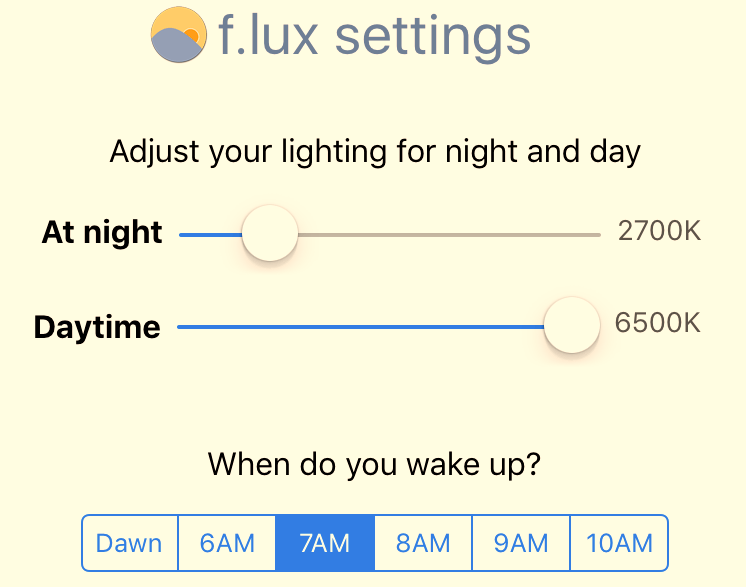Click the Daytime slider handle
This screenshot has width=746, height=587.
(x=571, y=325)
